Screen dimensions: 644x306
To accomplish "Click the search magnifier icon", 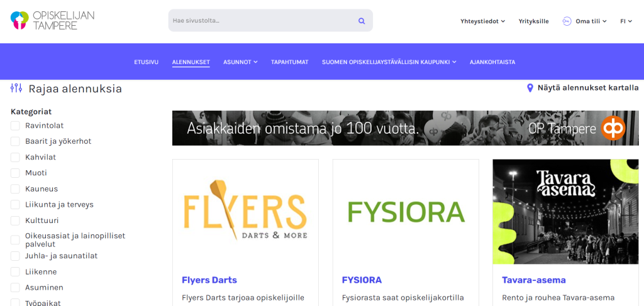I will [x=362, y=21].
